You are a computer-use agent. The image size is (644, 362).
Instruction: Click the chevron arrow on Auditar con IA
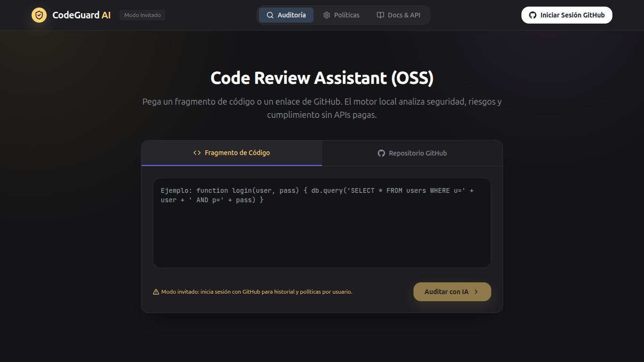point(476,292)
